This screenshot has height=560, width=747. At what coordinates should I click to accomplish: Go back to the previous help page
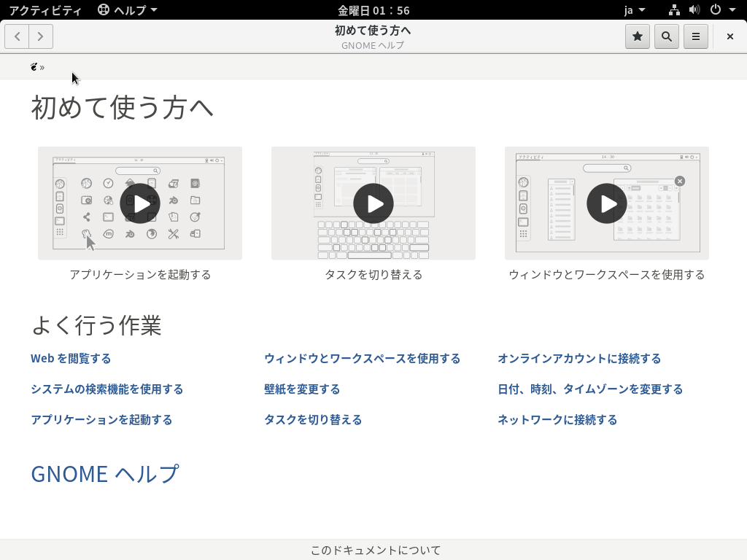point(18,36)
